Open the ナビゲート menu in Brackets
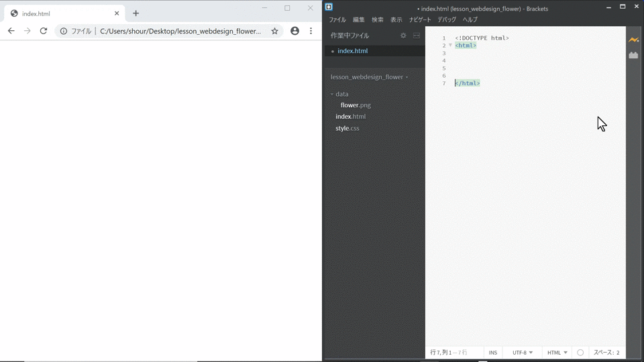This screenshot has width=644, height=362. point(420,19)
